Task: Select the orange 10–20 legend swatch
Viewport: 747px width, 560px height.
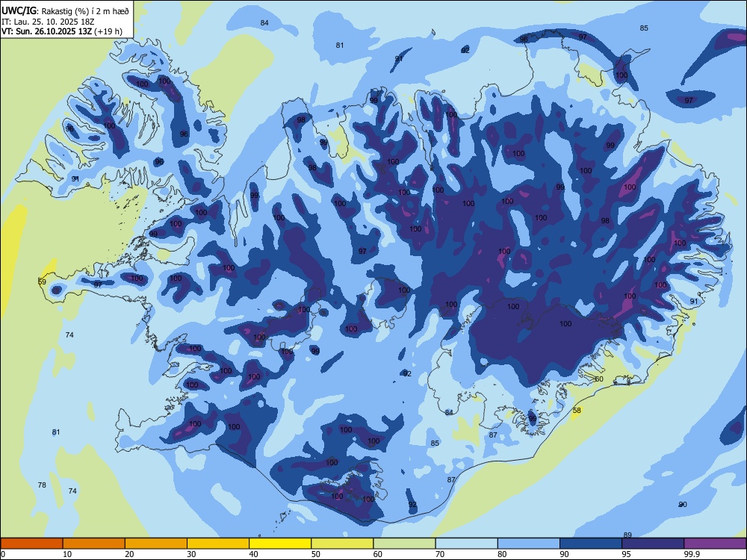Action: 94,544
